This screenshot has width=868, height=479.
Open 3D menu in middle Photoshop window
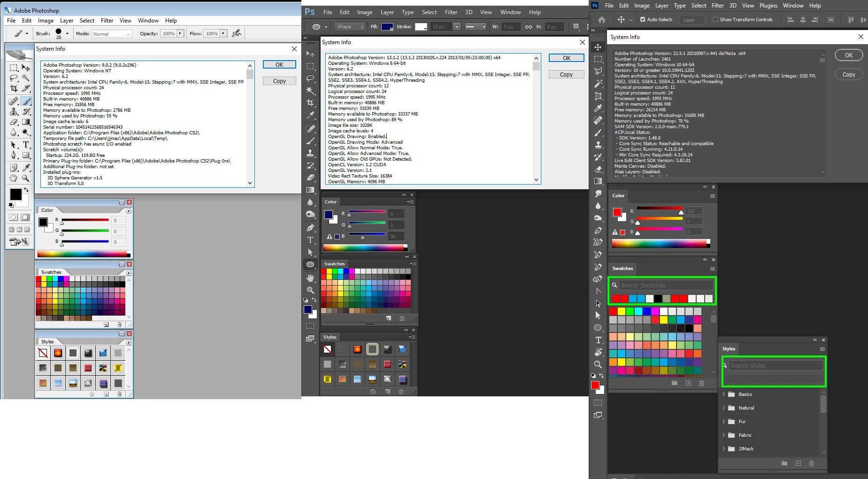tap(469, 12)
